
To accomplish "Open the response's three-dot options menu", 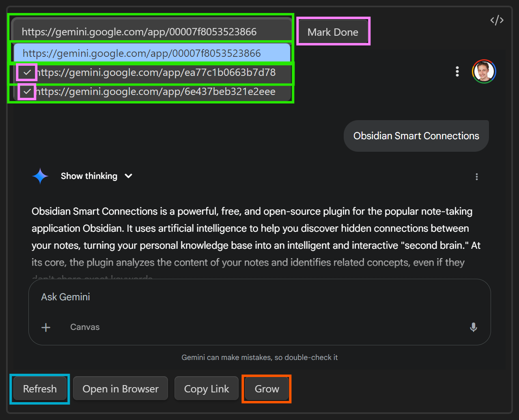I will click(x=476, y=177).
